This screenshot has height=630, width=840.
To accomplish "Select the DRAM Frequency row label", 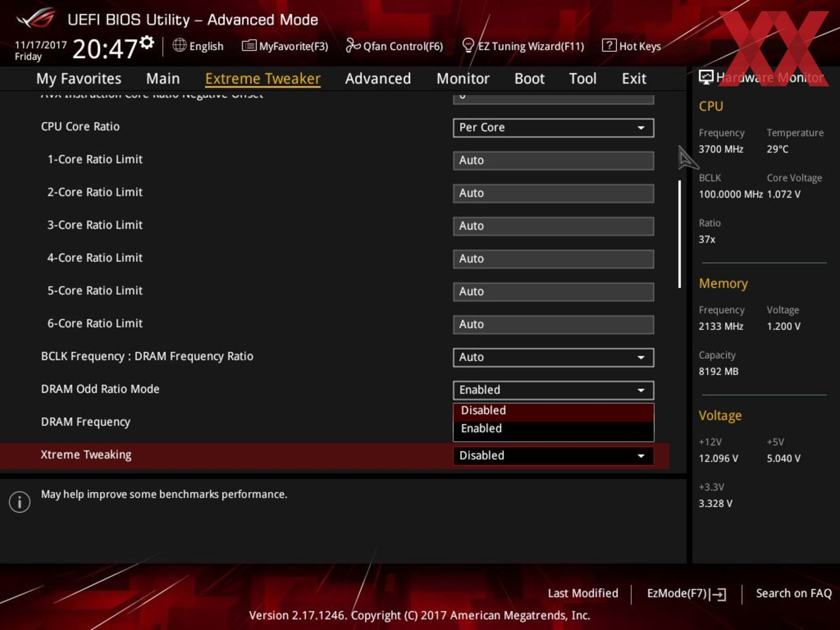I will 85,422.
